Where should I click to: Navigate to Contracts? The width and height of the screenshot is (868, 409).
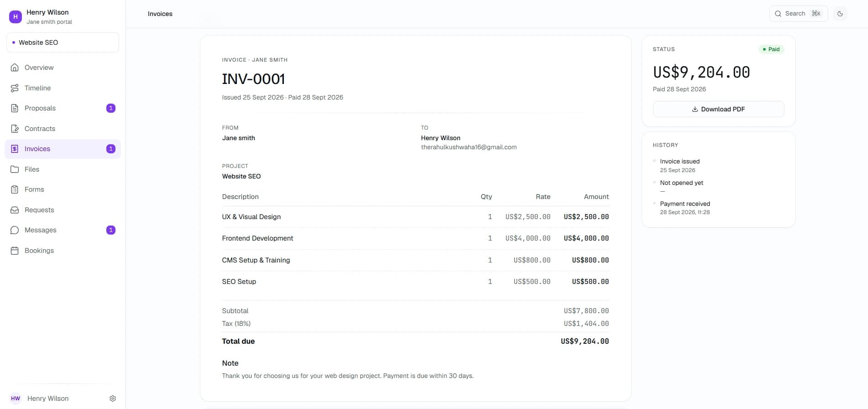[63, 129]
